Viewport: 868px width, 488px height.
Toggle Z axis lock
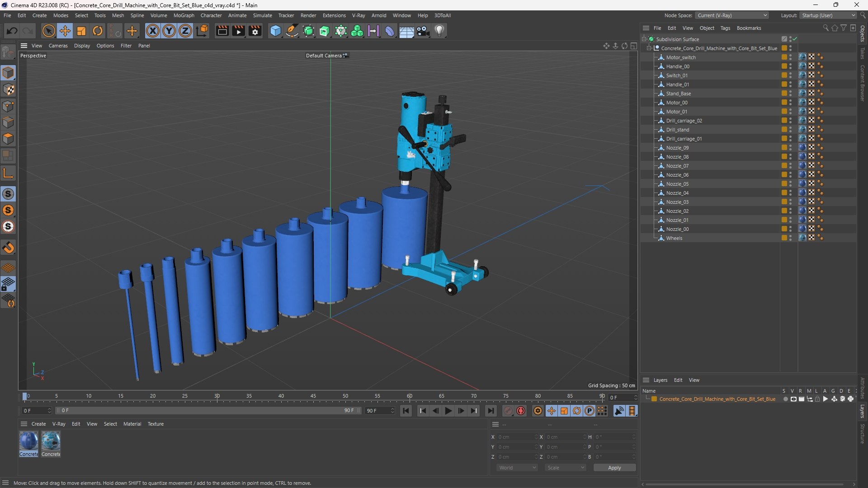coord(185,31)
